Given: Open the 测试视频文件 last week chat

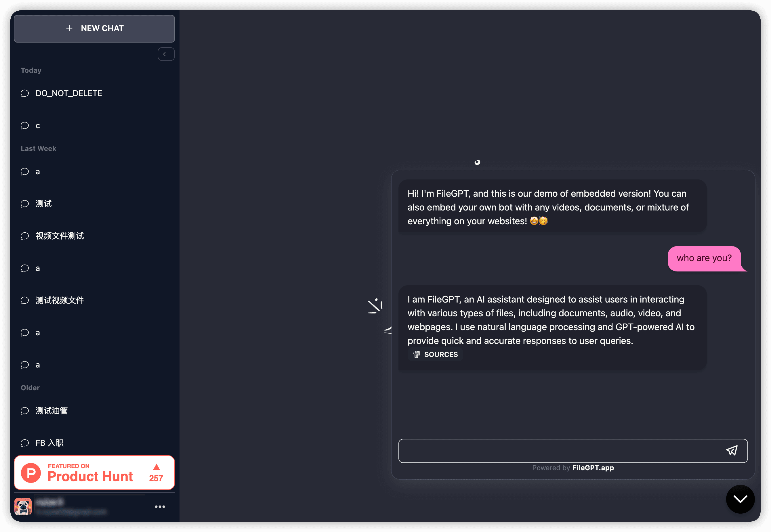Looking at the screenshot, I should point(59,300).
